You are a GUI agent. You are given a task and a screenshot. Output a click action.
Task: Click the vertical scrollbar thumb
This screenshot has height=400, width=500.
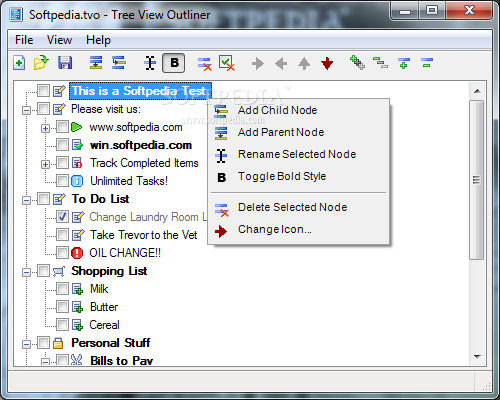pos(477,180)
